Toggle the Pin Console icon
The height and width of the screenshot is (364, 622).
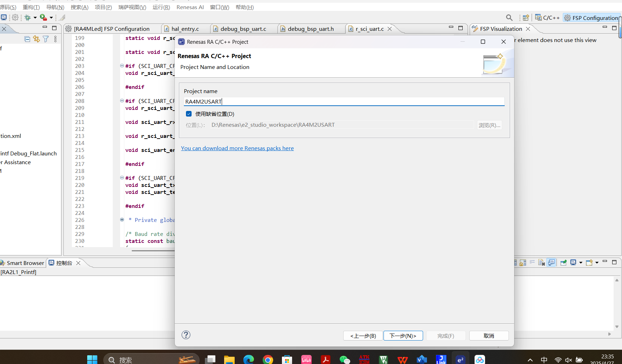pos(564,262)
